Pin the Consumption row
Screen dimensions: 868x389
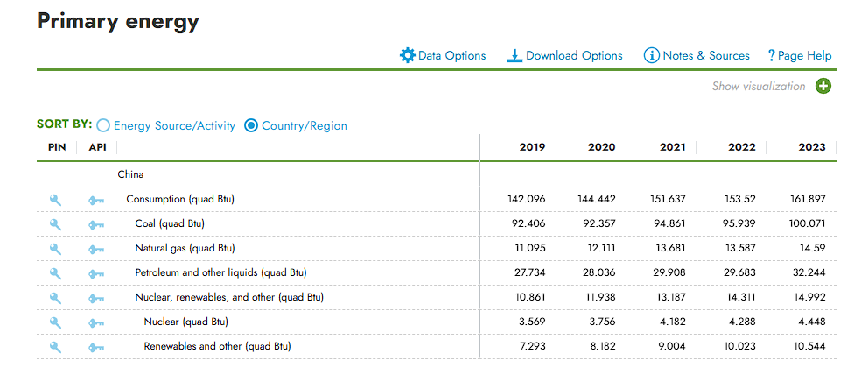pyautogui.click(x=56, y=200)
